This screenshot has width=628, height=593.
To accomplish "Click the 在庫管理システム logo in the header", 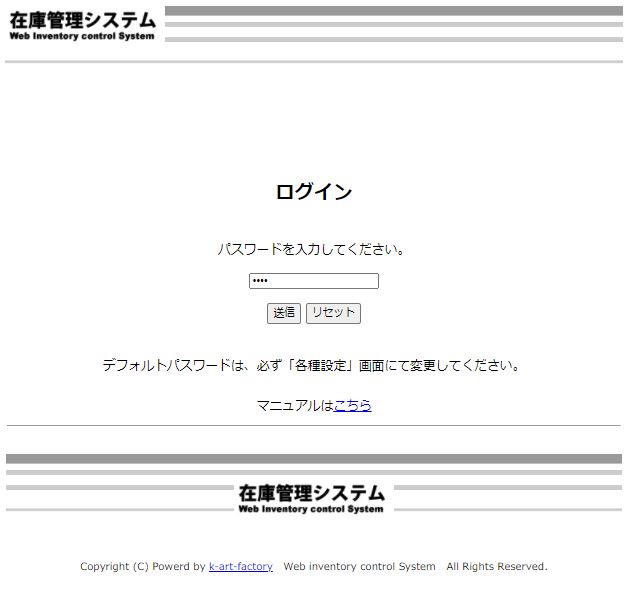I will pos(82,26).
